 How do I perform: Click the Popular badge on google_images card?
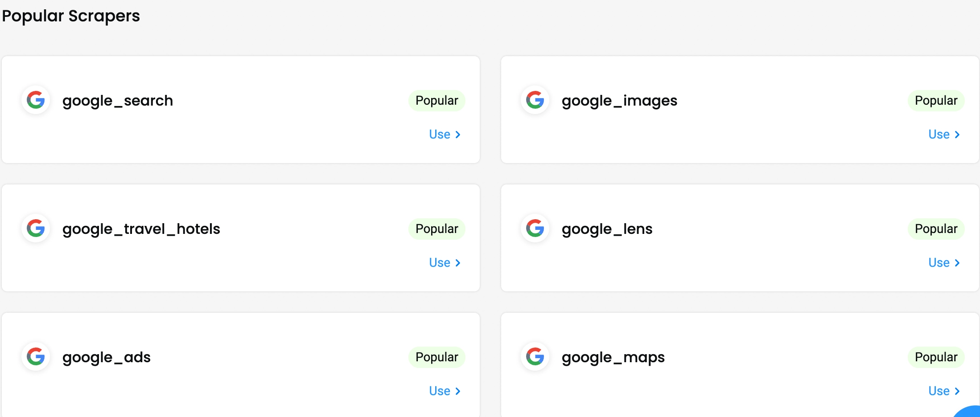[x=936, y=101]
